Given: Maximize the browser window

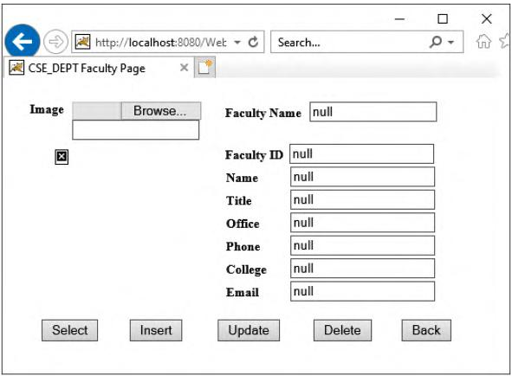Looking at the screenshot, I should (x=443, y=19).
